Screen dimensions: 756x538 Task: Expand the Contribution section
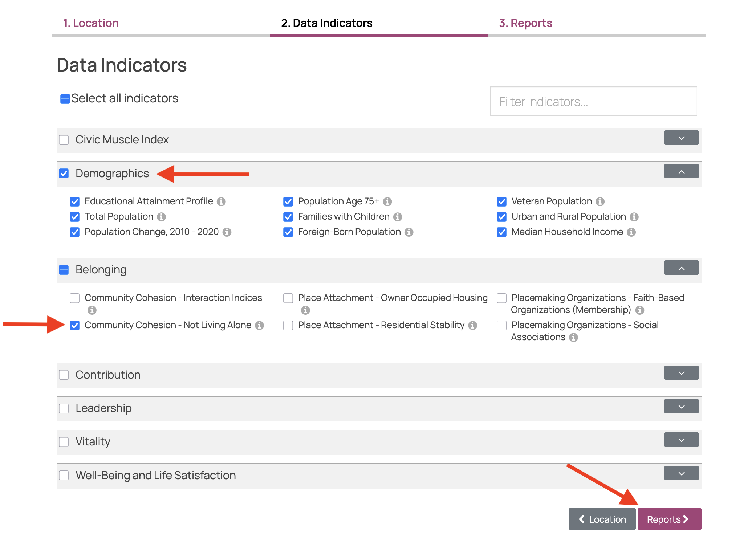[x=681, y=372]
